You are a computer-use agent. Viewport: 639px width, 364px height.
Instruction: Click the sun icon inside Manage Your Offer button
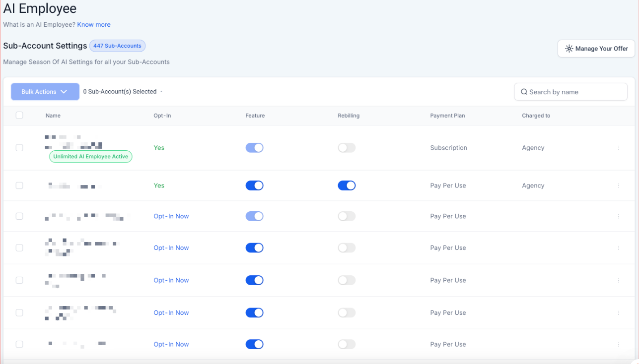click(x=569, y=49)
